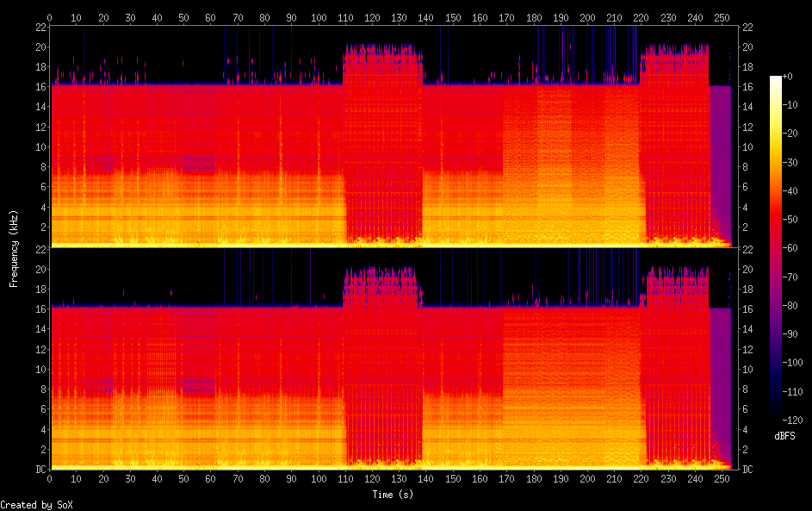This screenshot has width=812, height=511.
Task: Click the 0 second tick on bottom time axis
Action: coord(50,478)
